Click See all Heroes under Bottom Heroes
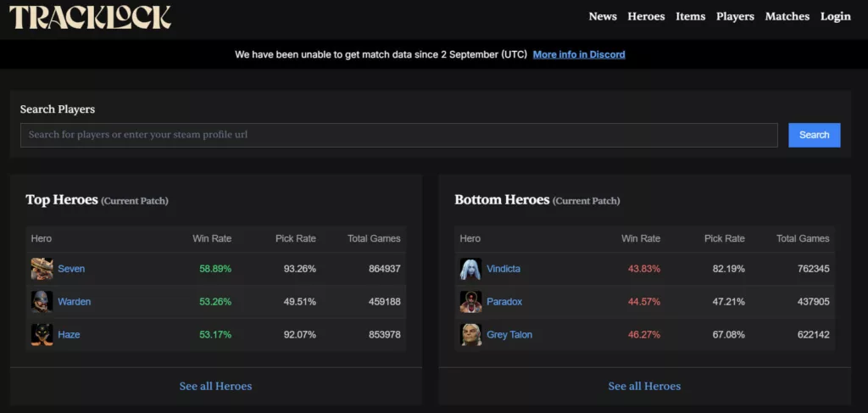 pyautogui.click(x=644, y=386)
